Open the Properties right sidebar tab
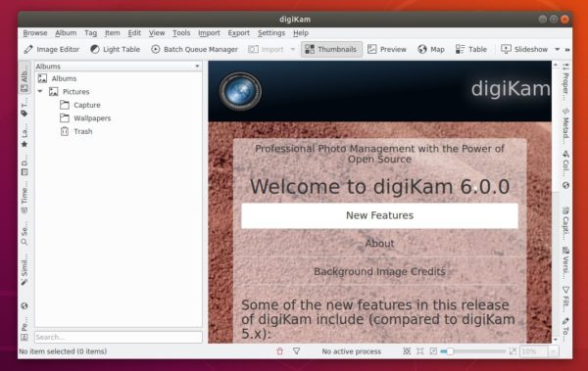The width and height of the screenshot is (588, 371). 565,81
